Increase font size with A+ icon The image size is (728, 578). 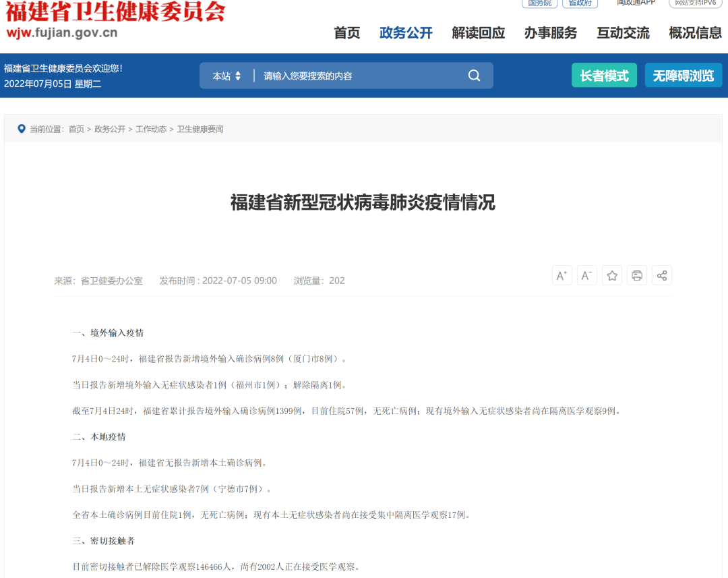tap(562, 276)
